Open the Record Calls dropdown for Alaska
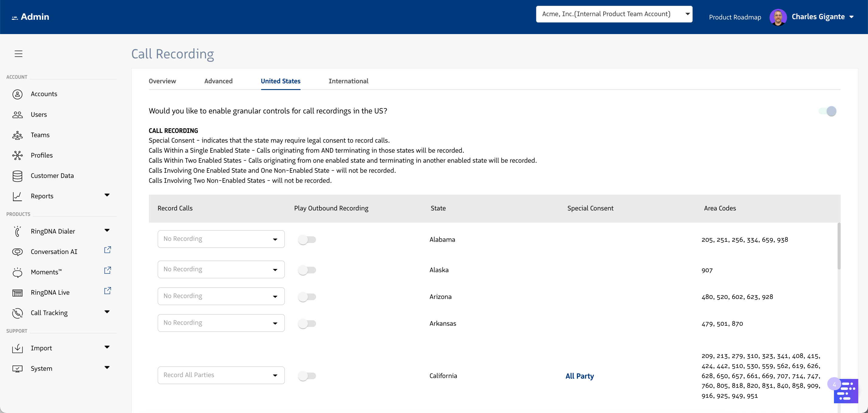Screen dimensions: 868x413 pyautogui.click(x=221, y=269)
